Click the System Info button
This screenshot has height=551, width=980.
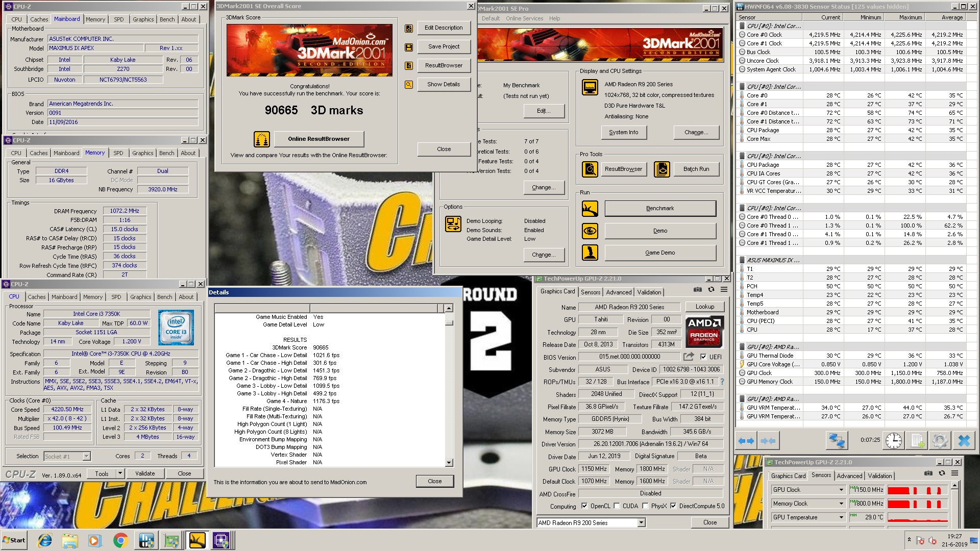point(623,132)
